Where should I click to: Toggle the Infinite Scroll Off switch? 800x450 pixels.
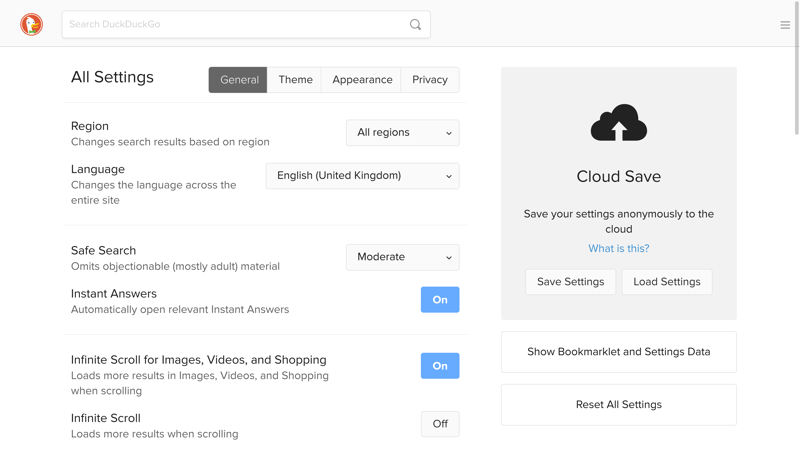point(440,424)
